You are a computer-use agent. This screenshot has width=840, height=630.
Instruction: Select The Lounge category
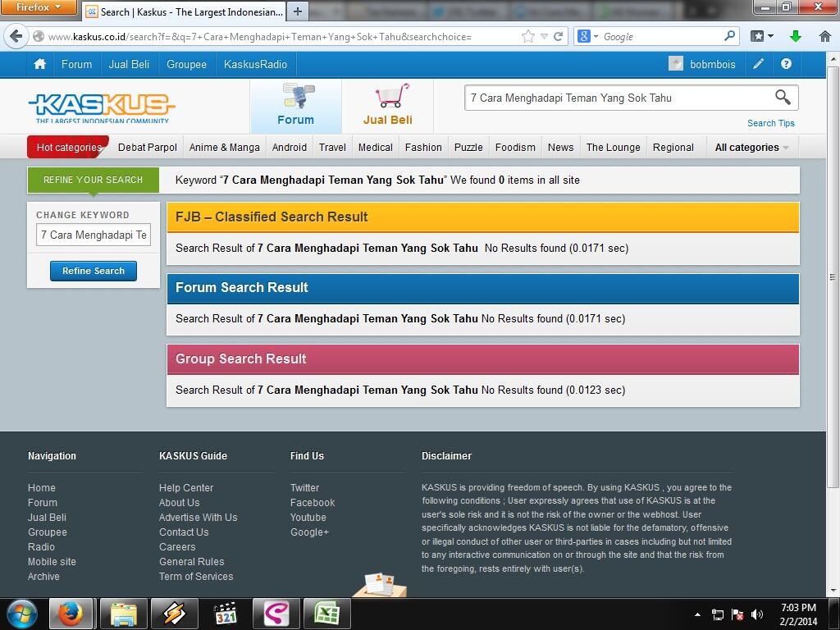[614, 148]
